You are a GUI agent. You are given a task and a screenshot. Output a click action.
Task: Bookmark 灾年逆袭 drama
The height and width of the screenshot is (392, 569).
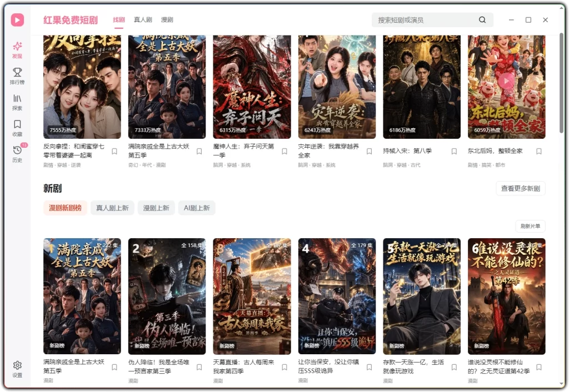(x=370, y=151)
